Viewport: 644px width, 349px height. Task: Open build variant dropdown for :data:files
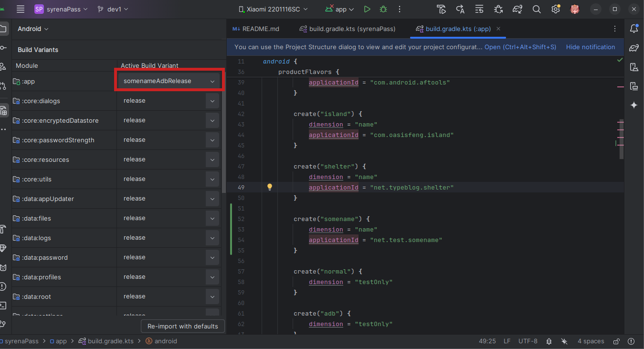click(212, 218)
